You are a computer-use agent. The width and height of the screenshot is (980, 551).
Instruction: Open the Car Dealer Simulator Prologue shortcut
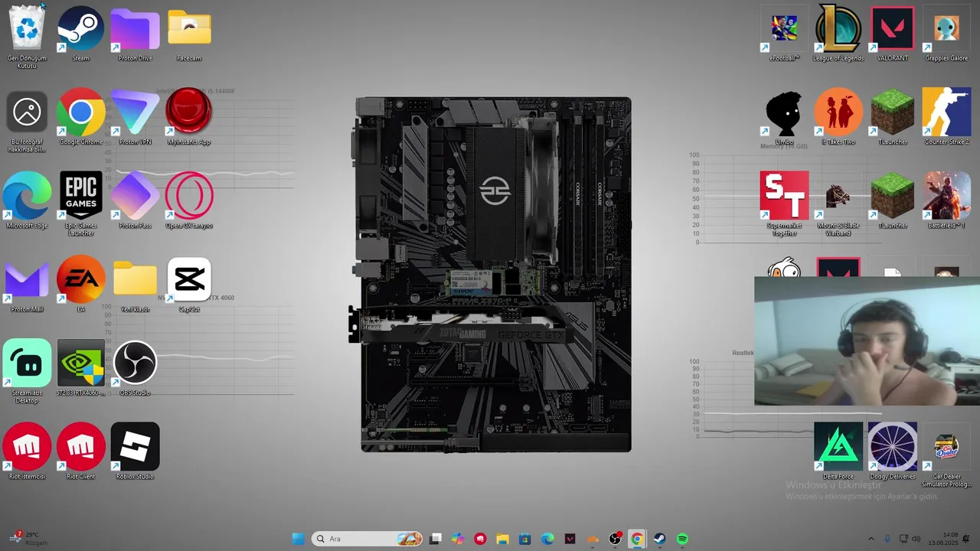pos(946,456)
